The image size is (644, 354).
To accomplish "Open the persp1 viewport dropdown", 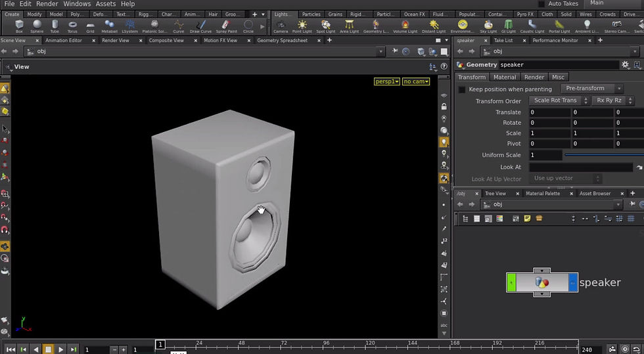I will [386, 81].
